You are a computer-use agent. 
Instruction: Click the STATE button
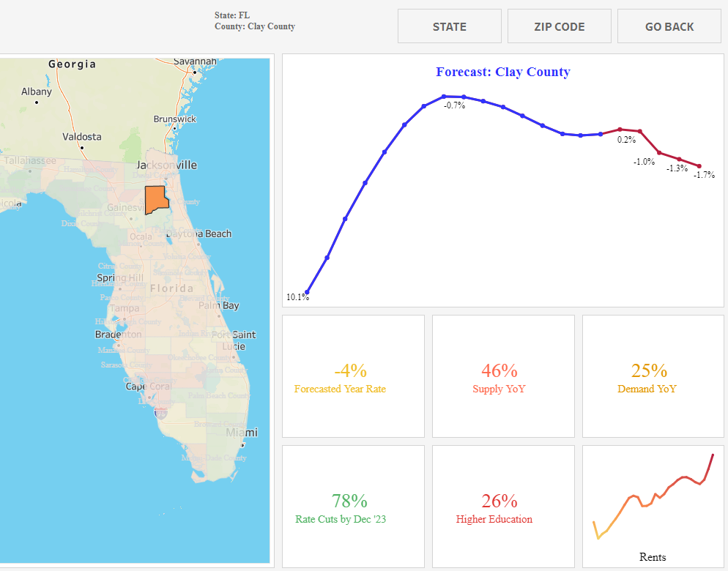(x=449, y=26)
